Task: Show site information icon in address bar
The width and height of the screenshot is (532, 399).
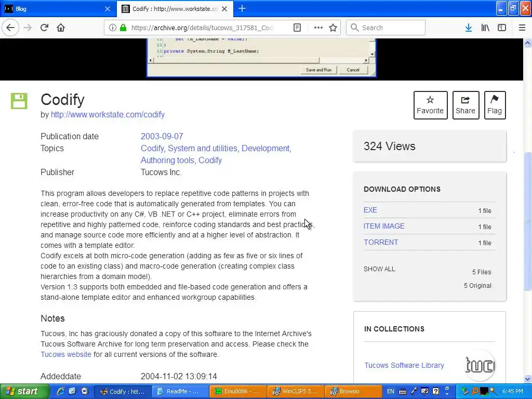Action: (x=113, y=28)
